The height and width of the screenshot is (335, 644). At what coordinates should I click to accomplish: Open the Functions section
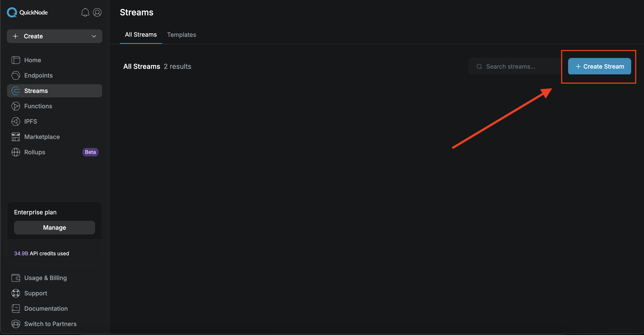[38, 106]
